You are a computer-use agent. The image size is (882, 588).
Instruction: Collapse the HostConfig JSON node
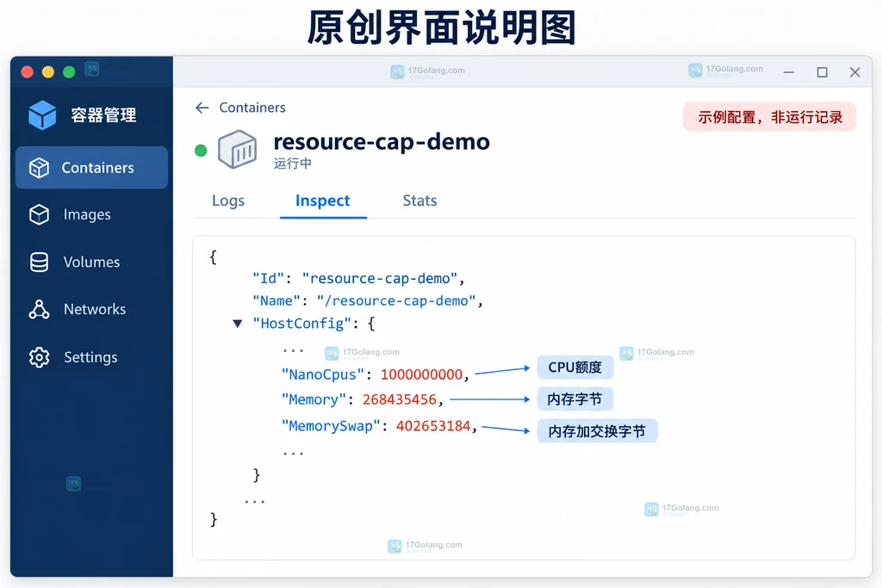238,323
